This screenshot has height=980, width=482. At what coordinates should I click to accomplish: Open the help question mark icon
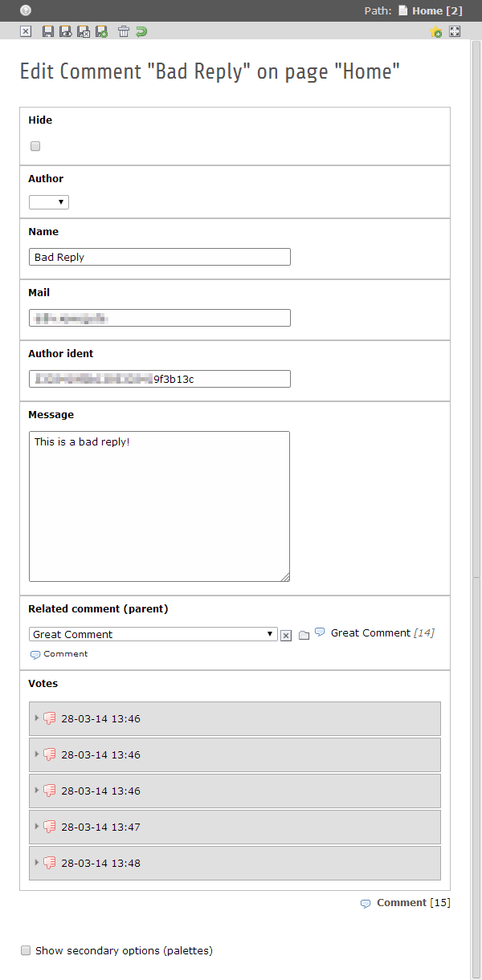tap(26, 10)
